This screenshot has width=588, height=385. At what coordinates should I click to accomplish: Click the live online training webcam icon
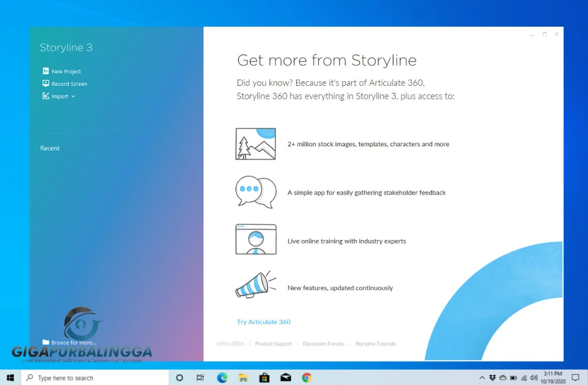click(255, 239)
